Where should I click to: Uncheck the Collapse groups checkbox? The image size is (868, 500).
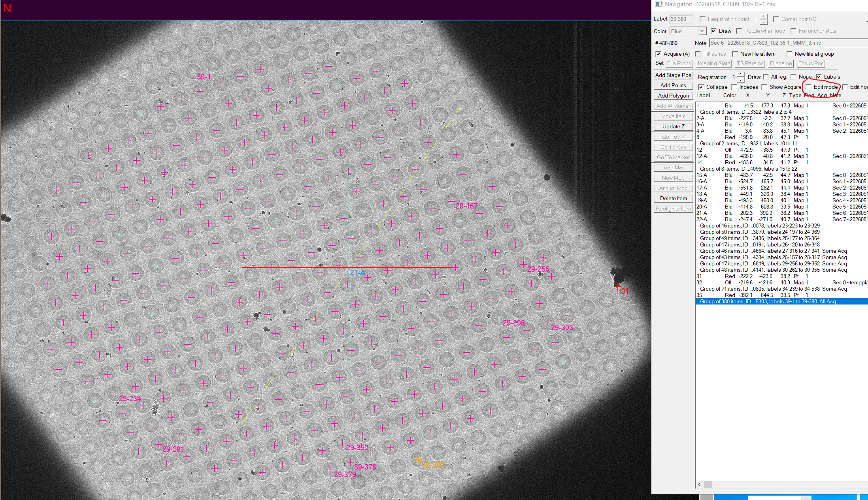[x=701, y=87]
